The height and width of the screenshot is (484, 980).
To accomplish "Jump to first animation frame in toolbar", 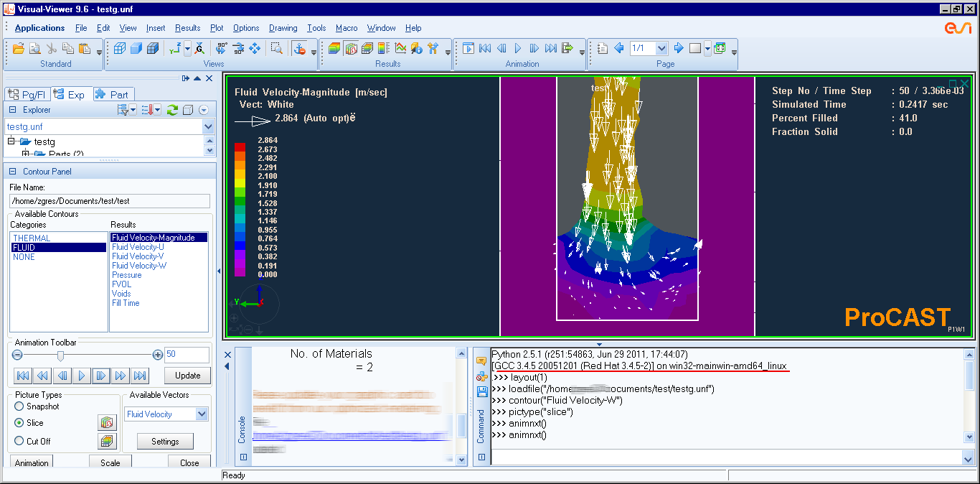I will (485, 49).
